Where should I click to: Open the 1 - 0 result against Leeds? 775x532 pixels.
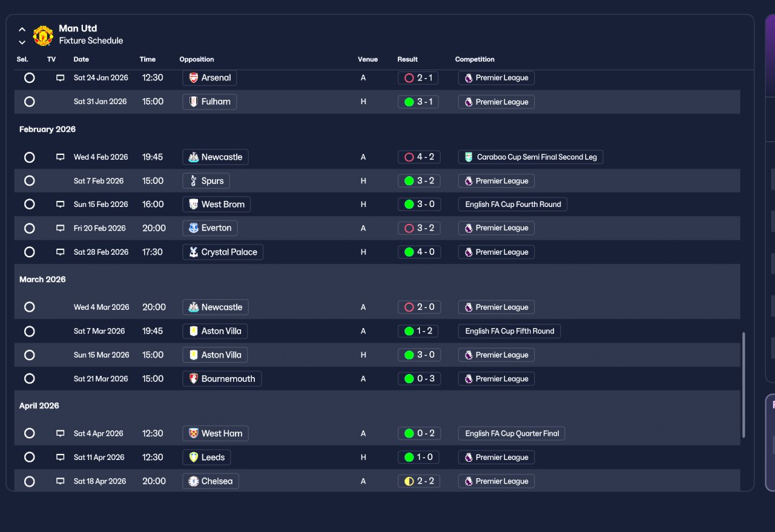click(418, 458)
